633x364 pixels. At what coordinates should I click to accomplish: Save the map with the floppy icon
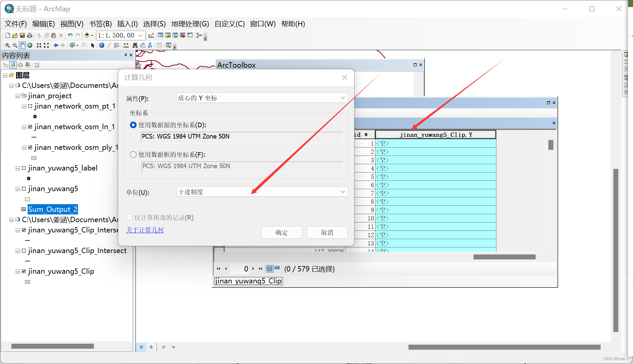(x=22, y=35)
